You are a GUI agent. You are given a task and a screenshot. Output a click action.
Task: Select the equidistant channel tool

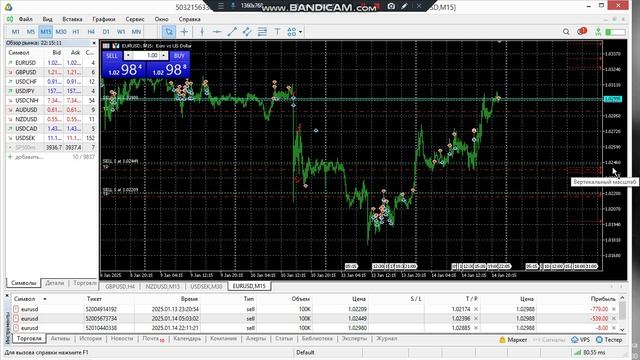pos(247,31)
